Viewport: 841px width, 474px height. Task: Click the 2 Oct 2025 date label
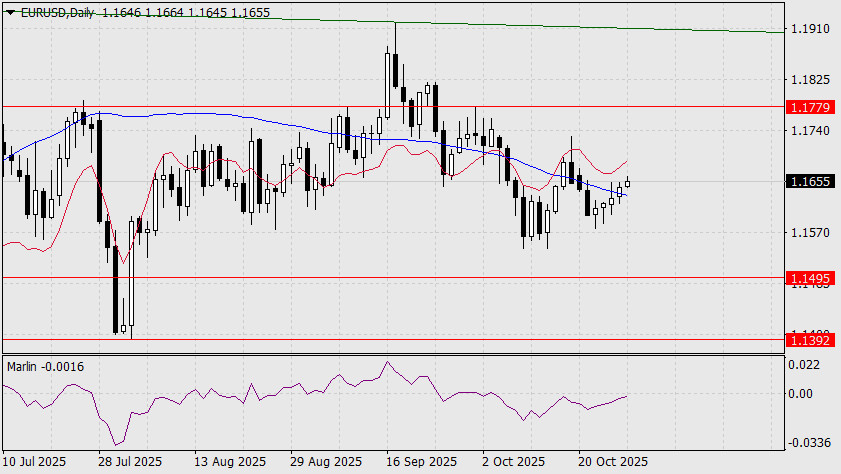[513, 462]
